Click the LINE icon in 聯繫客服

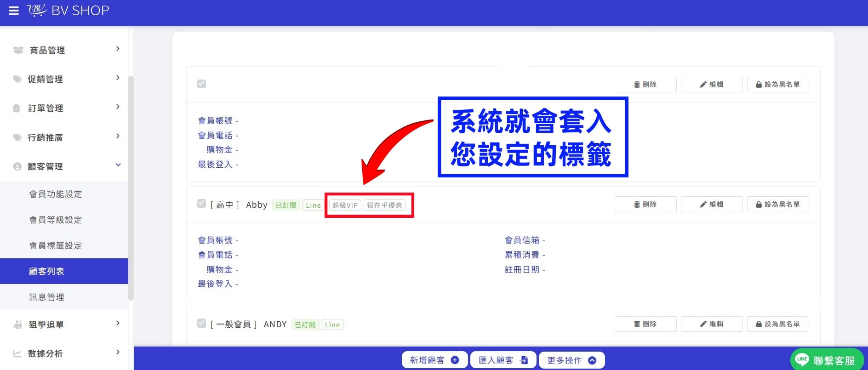(802, 359)
